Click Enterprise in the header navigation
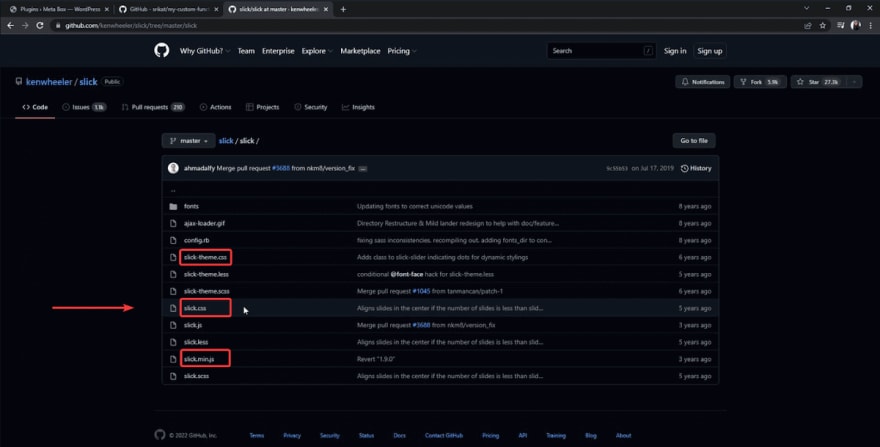 [278, 51]
